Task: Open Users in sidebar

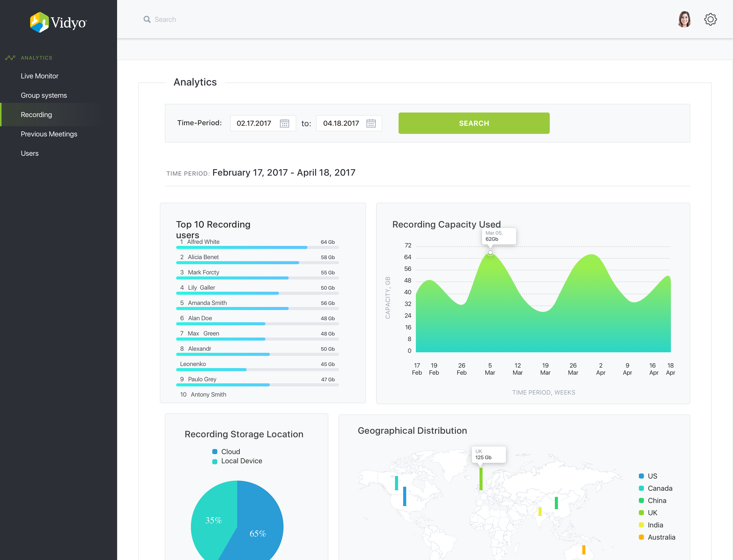Action: pyautogui.click(x=30, y=153)
